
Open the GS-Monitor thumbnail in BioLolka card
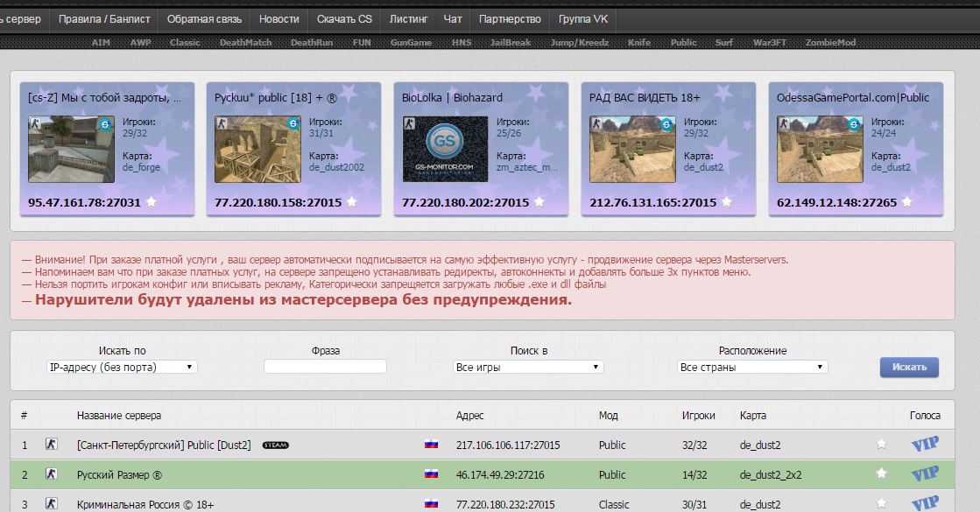[445, 150]
